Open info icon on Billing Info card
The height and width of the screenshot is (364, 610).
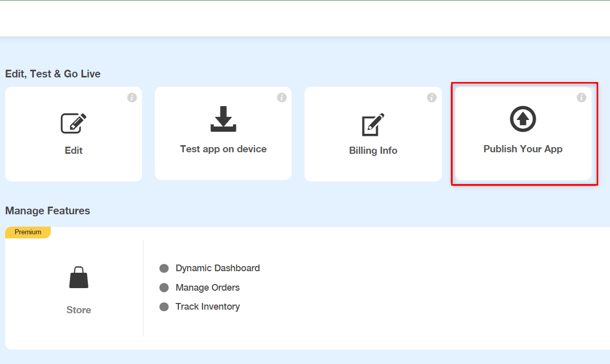(431, 97)
